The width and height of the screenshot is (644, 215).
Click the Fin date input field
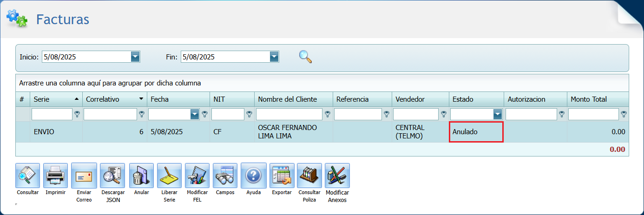(225, 57)
